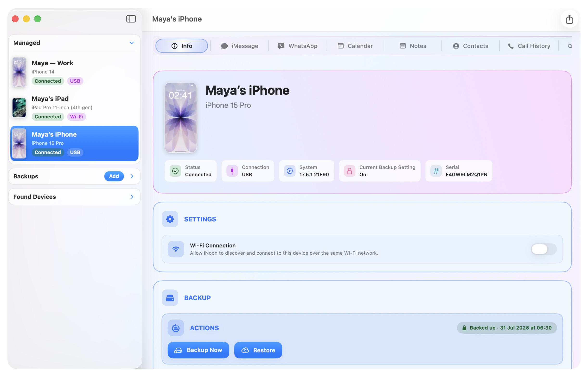588x377 pixels.
Task: Toggle the sidebar visibility icon
Action: click(131, 19)
